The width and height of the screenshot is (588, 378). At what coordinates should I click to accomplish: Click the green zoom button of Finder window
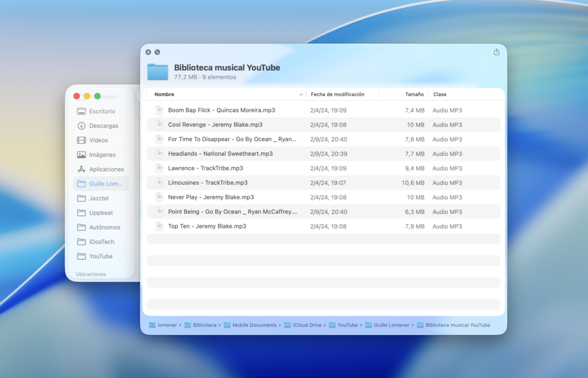(98, 96)
